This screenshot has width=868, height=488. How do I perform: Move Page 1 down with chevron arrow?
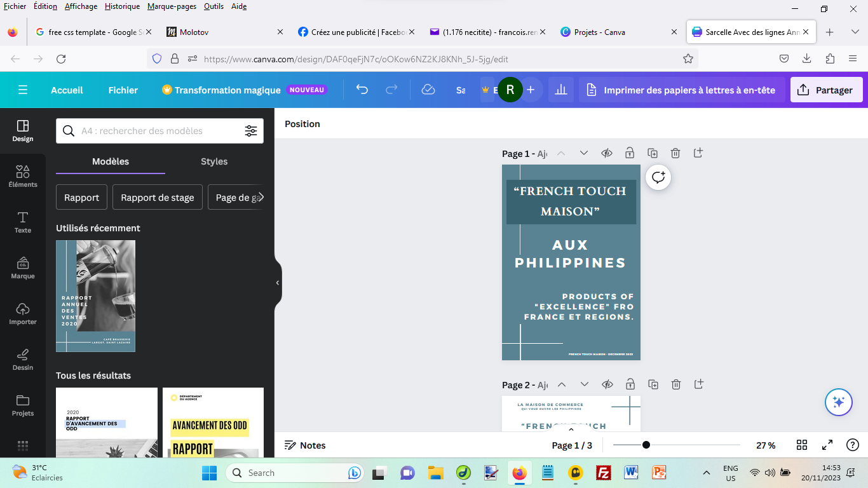584,153
